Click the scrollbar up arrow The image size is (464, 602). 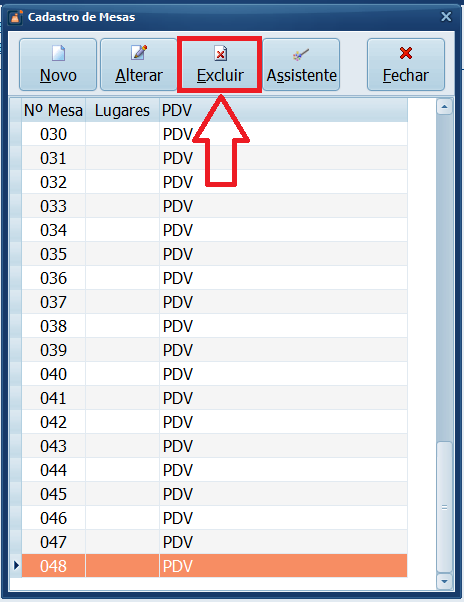444,107
